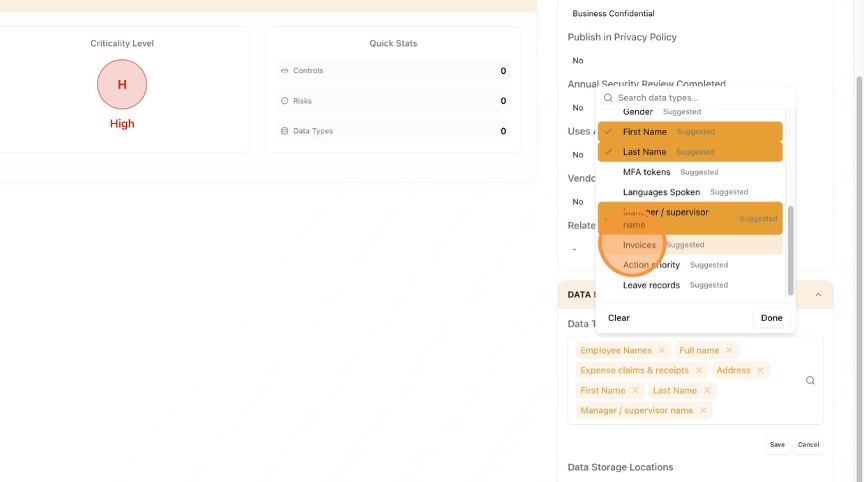Image resolution: width=864 pixels, height=482 pixels.
Task: Choose MFA tokens from the dropdown
Action: 647,172
